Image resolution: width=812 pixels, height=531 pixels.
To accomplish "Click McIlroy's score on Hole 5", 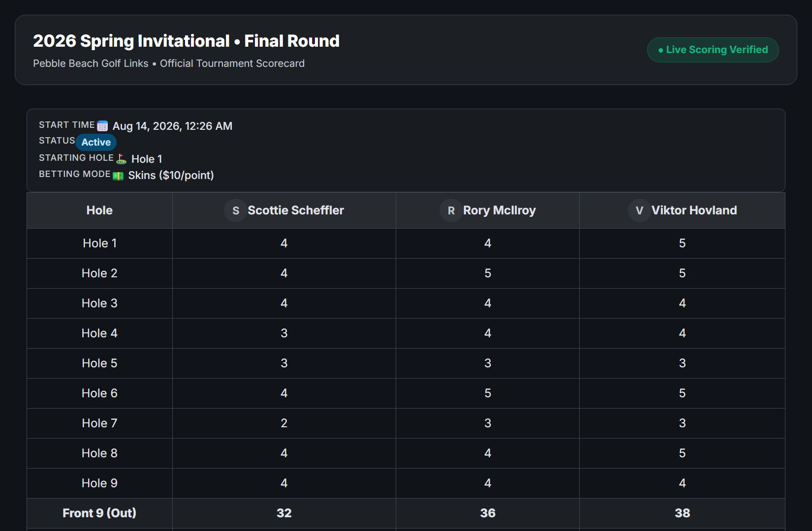I will [488, 363].
